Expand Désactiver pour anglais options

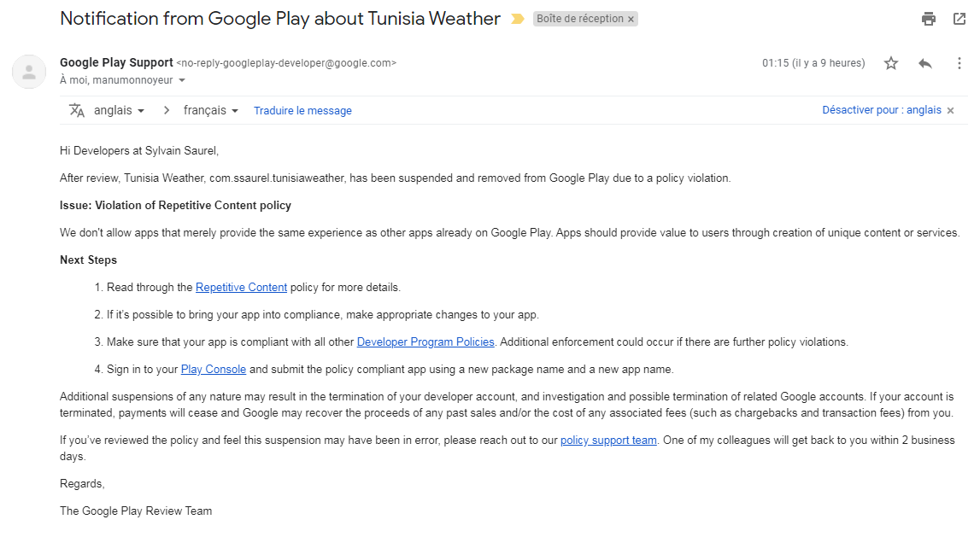[881, 110]
